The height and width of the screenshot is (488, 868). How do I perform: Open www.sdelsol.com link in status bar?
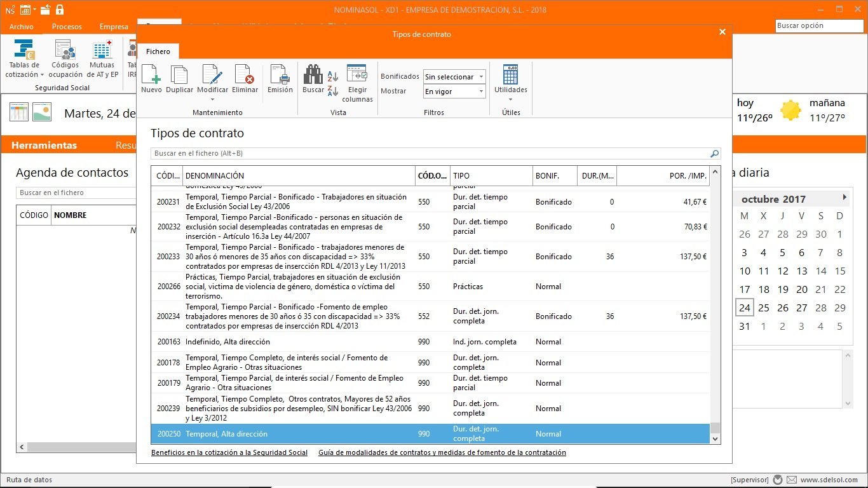click(x=829, y=480)
